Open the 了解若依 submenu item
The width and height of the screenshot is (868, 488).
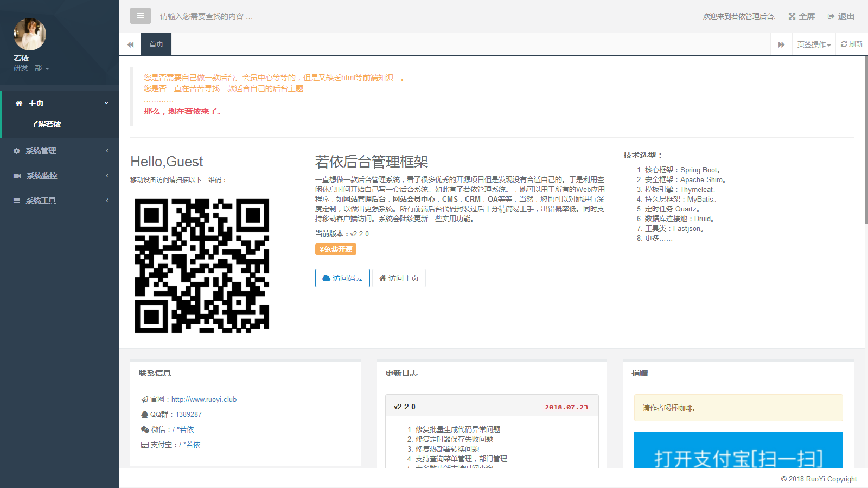[46, 124]
